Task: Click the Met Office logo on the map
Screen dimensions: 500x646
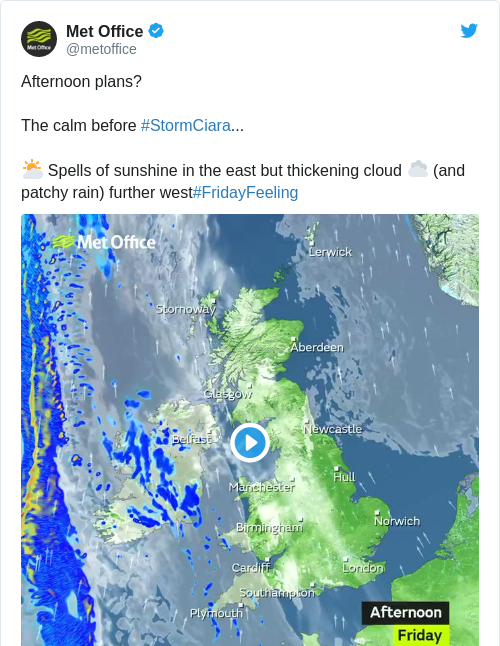Action: click(104, 242)
